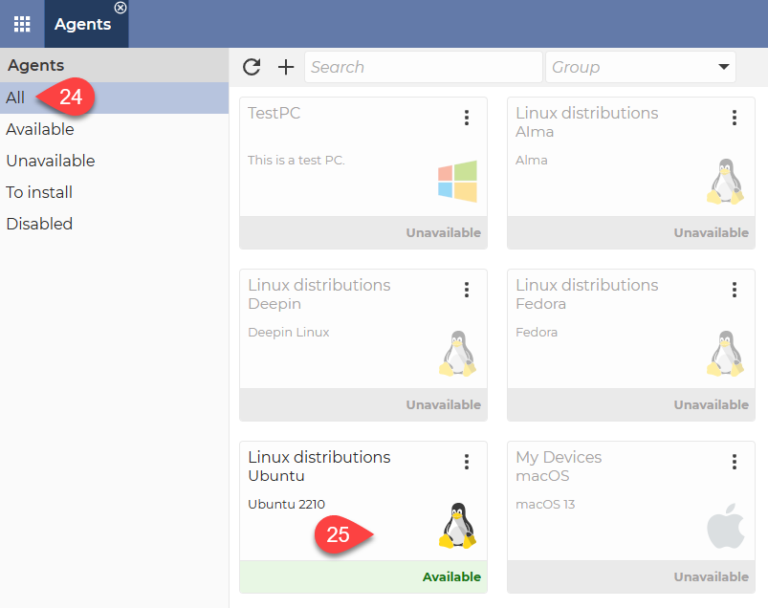
Task: Open Ubuntu card options menu
Action: 466,462
